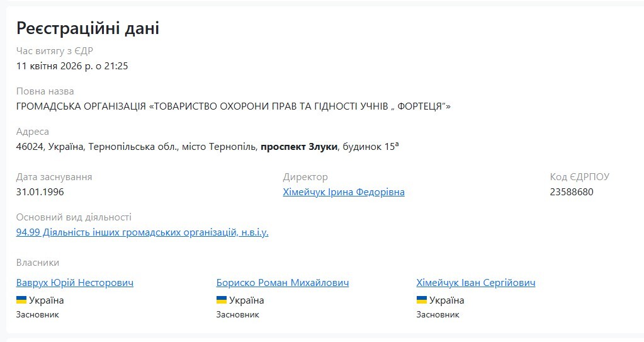Click the Реєстраційні дані heading

tap(88, 28)
